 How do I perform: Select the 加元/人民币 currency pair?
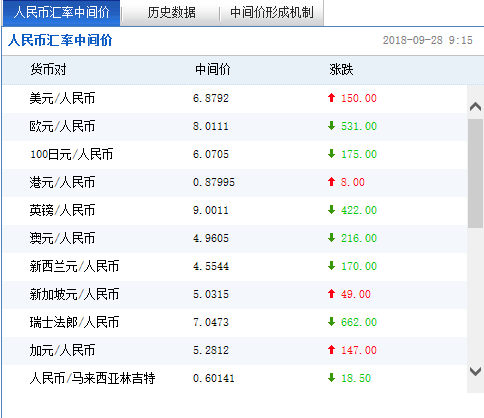tap(62, 350)
